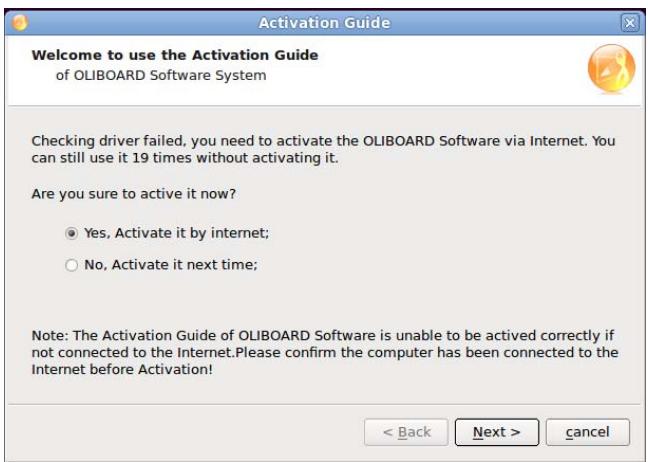The height and width of the screenshot is (462, 648).
Task: Select the 'Yes, Activate it by internet' radio button
Action: (68, 233)
